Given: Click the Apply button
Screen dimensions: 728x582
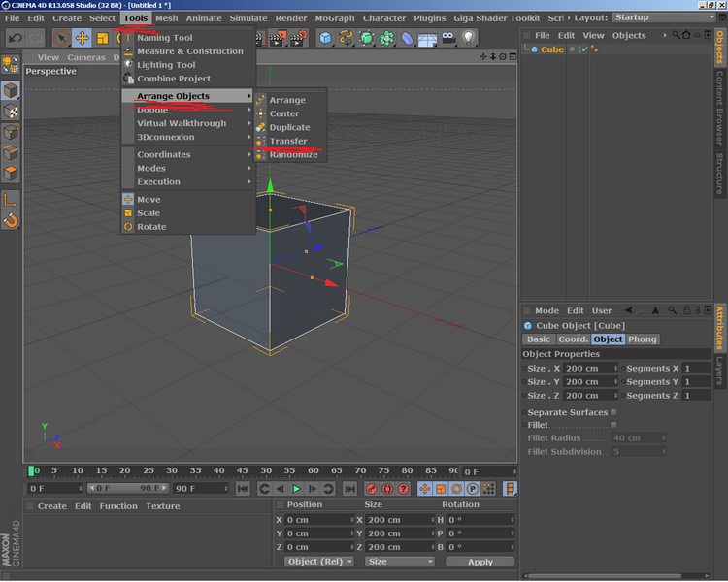Looking at the screenshot, I should point(480,562).
